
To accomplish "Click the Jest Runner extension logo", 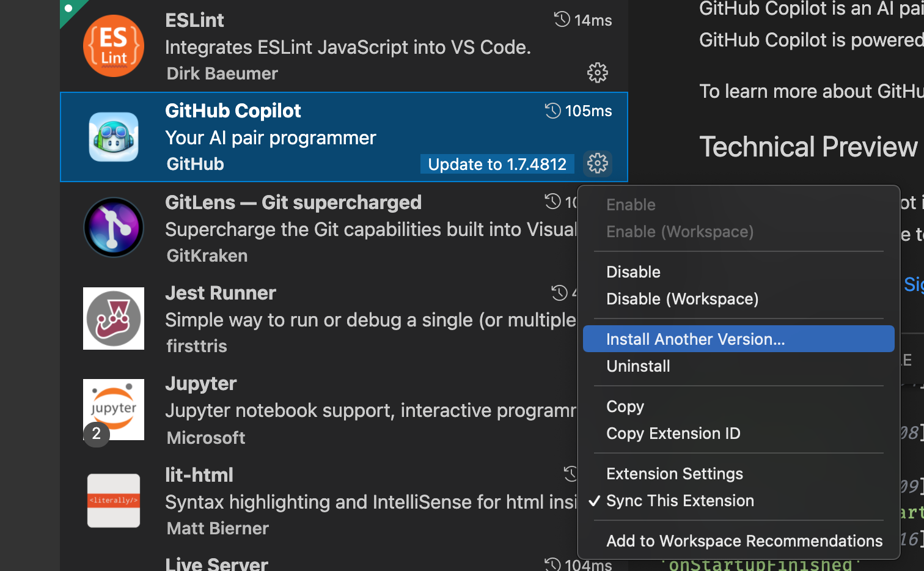I will pos(114,319).
